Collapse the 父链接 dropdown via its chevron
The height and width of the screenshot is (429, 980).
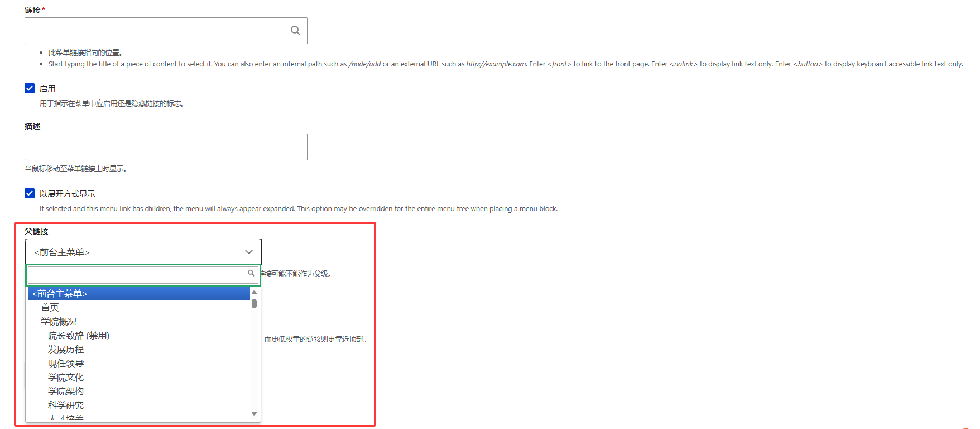click(x=249, y=252)
